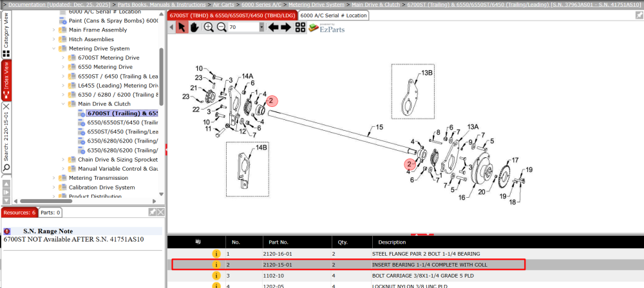
Task: Open info for STEEL FLANGE PAIR row
Action: click(216, 254)
